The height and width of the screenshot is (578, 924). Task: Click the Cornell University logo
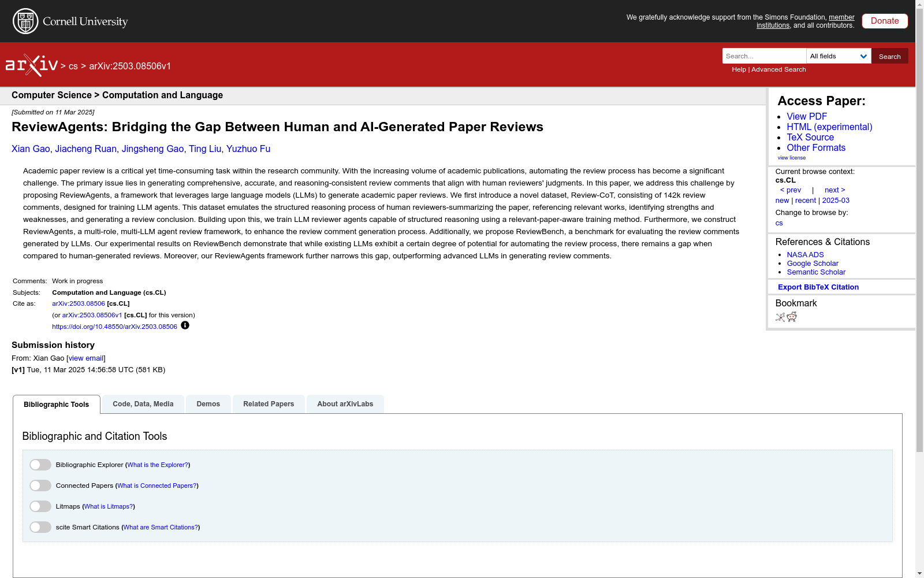pos(70,21)
